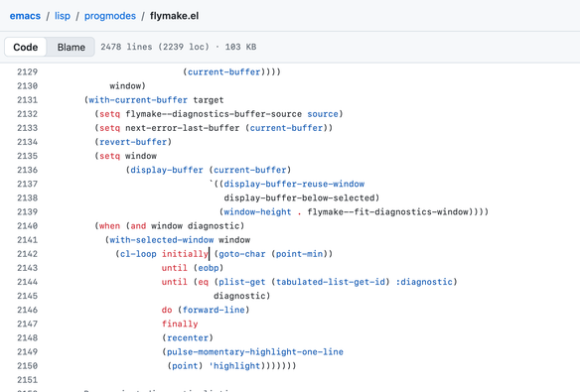Screen dimensions: 580x392
Task: Click pulse-momentary-highlight-one-line symbol
Action: [255, 352]
